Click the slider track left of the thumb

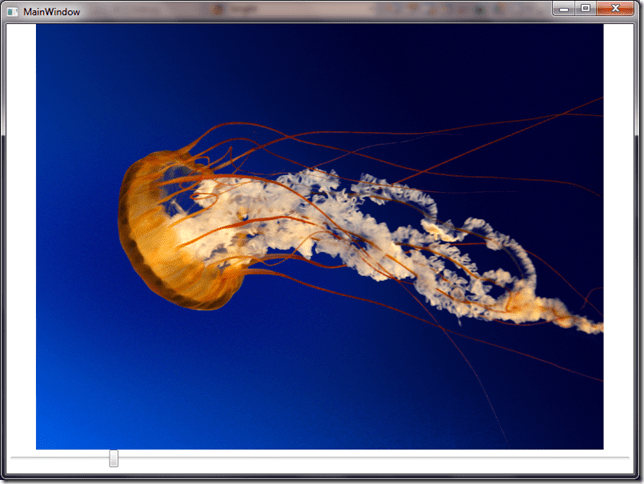pos(60,458)
